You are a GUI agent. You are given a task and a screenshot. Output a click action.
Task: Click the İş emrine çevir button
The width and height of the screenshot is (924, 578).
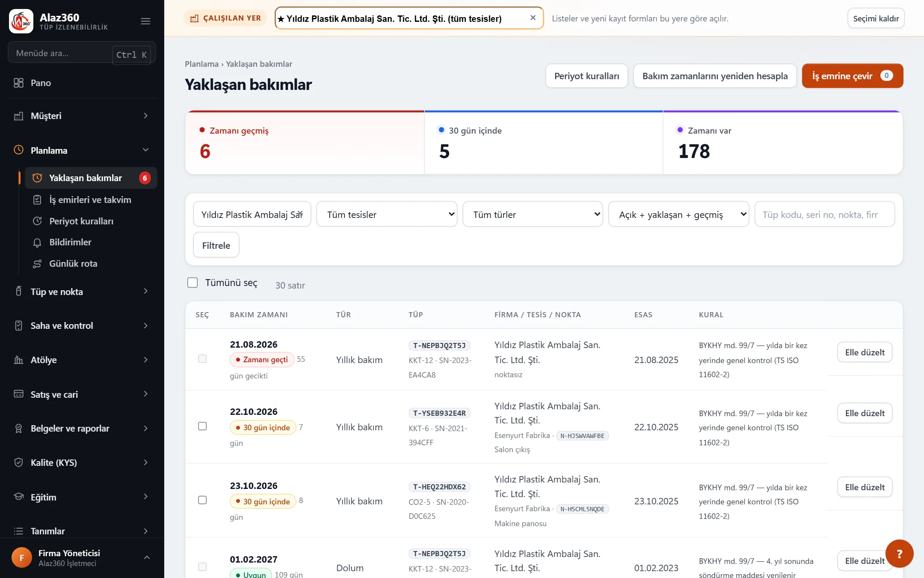click(x=852, y=76)
